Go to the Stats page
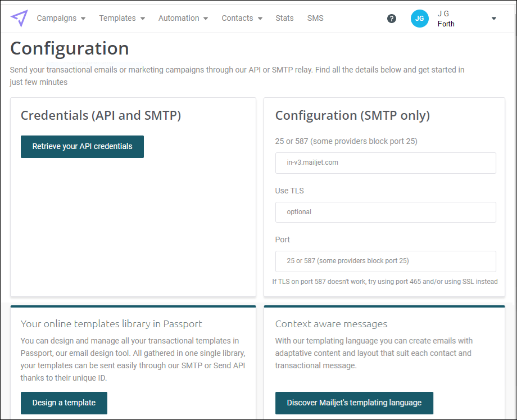517x420 pixels. [x=284, y=18]
